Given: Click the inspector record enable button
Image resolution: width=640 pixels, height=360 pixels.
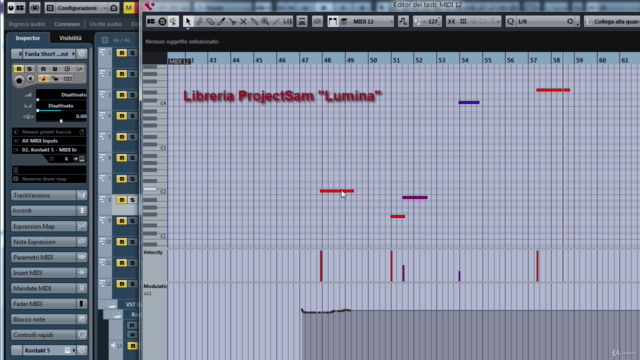Looking at the screenshot, I should [x=19, y=80].
